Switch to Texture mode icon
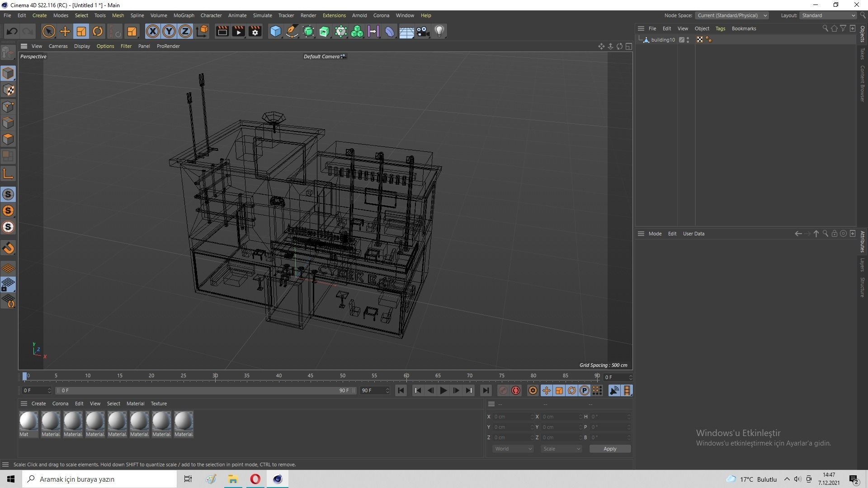 (x=8, y=90)
